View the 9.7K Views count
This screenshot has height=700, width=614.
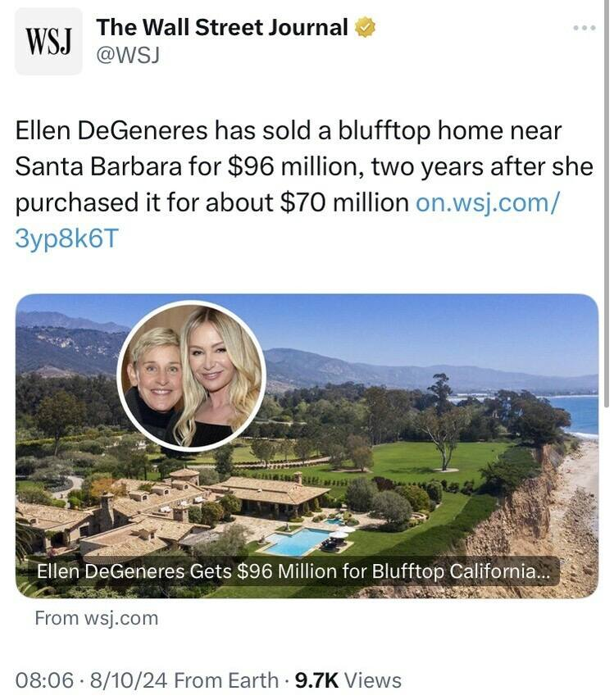[x=348, y=680]
